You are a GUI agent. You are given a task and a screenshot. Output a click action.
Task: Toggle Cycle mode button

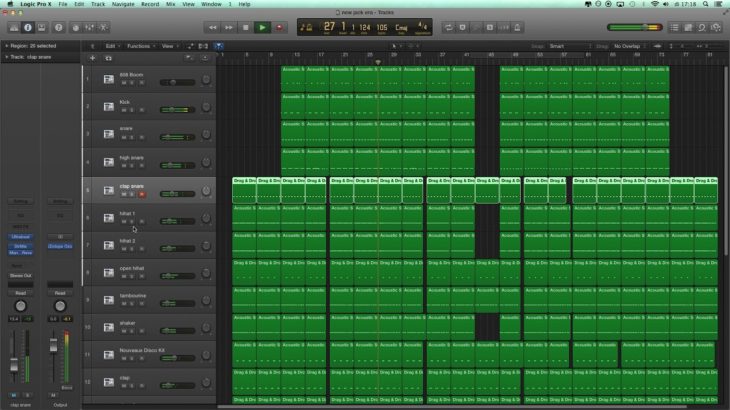pos(448,27)
